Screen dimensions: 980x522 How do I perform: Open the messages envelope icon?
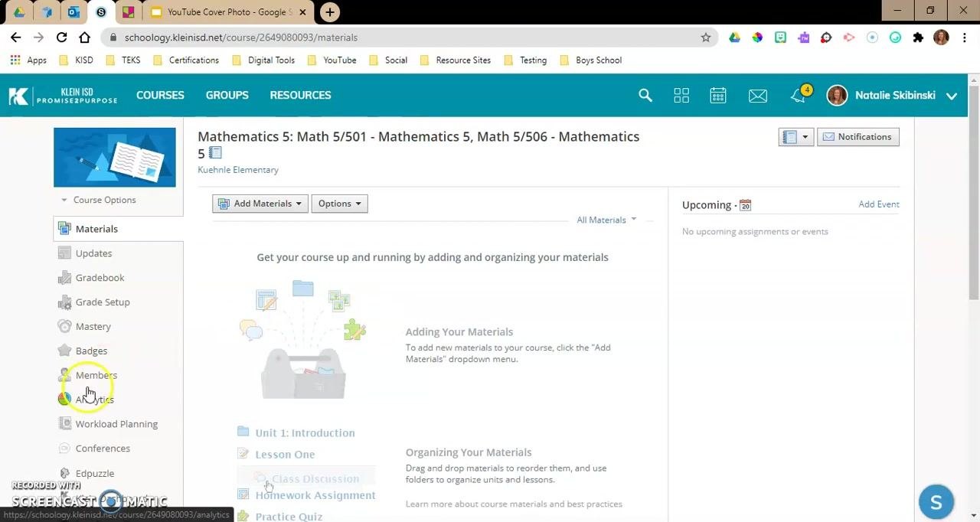tap(758, 95)
